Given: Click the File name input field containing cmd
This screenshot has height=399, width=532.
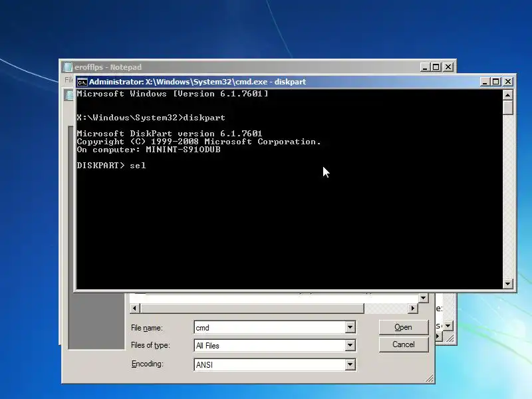Looking at the screenshot, I should 270,327.
